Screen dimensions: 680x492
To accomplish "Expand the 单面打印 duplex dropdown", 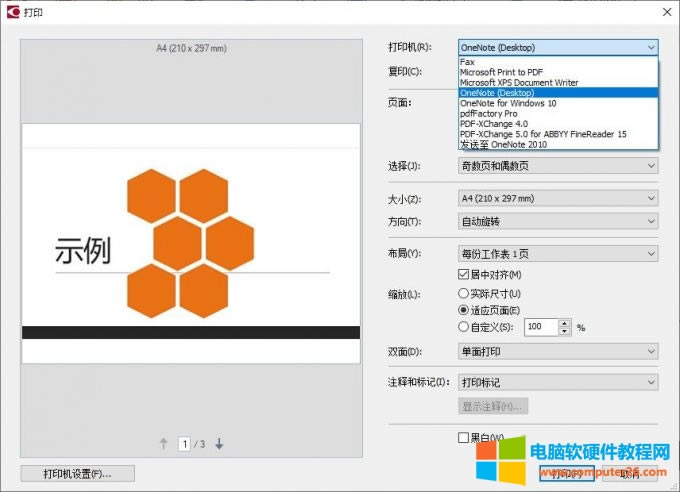I will pos(557,352).
